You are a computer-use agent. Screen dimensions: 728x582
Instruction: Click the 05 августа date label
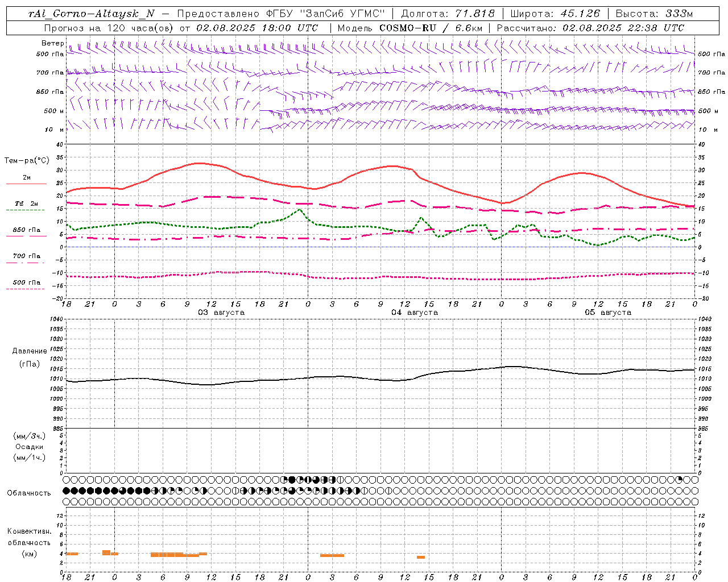(x=608, y=313)
